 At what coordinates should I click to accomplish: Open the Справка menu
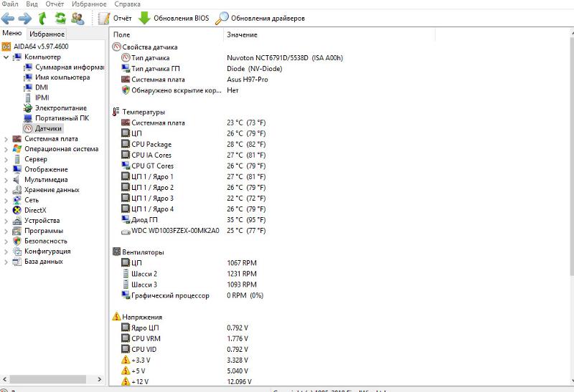click(x=127, y=4)
